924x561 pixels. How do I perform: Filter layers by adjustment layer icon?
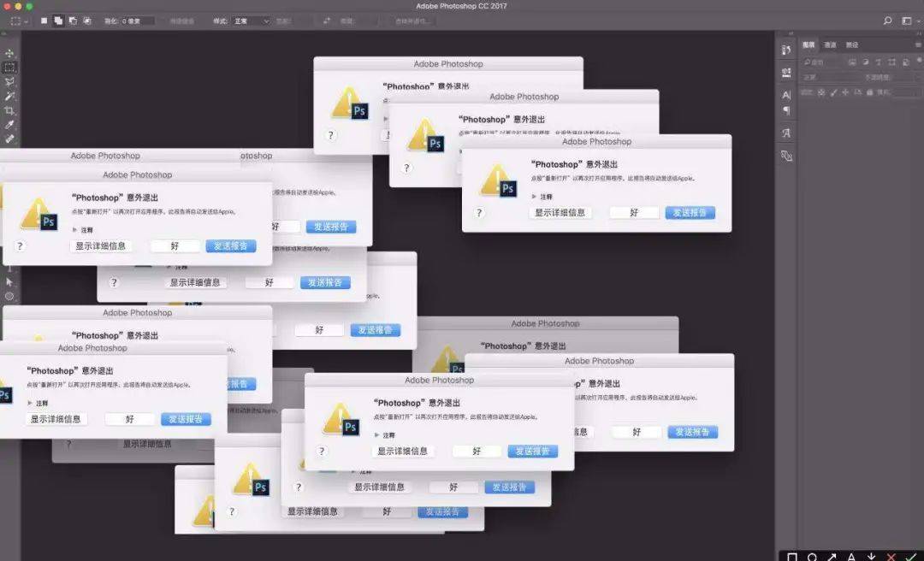coord(865,62)
